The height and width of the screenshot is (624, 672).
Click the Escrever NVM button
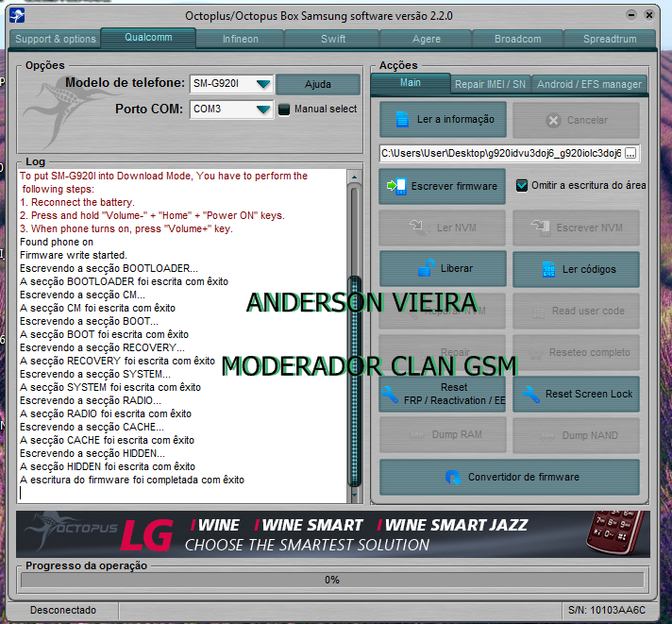576,228
